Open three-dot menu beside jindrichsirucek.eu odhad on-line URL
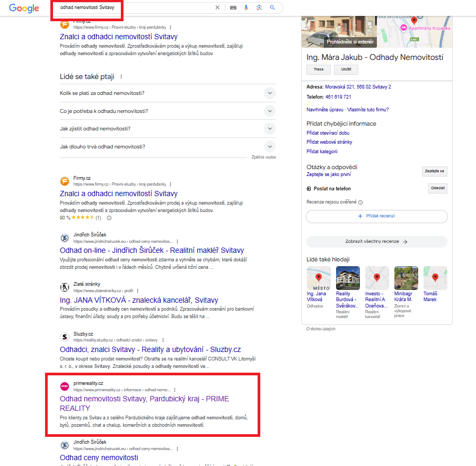 pyautogui.click(x=177, y=242)
